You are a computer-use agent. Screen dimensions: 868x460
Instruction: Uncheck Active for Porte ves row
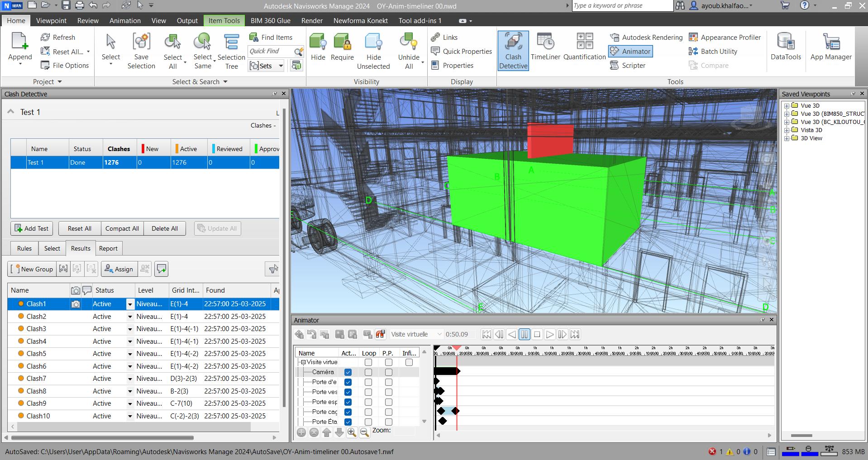pyautogui.click(x=348, y=392)
